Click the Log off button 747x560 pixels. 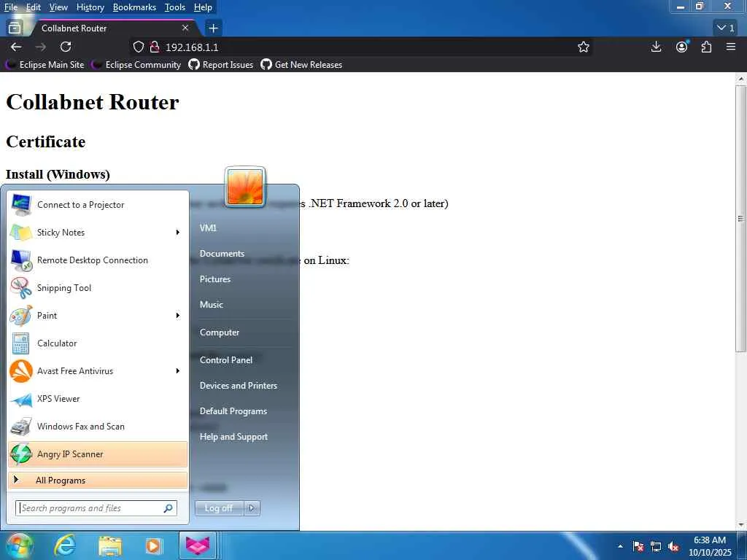[x=219, y=508]
